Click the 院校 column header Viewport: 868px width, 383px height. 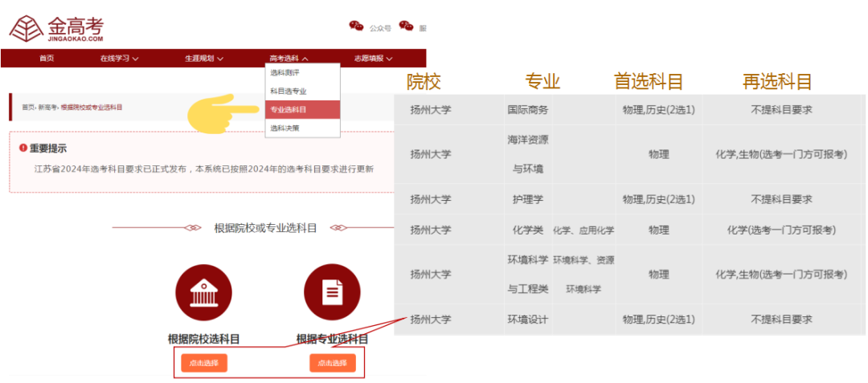point(424,82)
